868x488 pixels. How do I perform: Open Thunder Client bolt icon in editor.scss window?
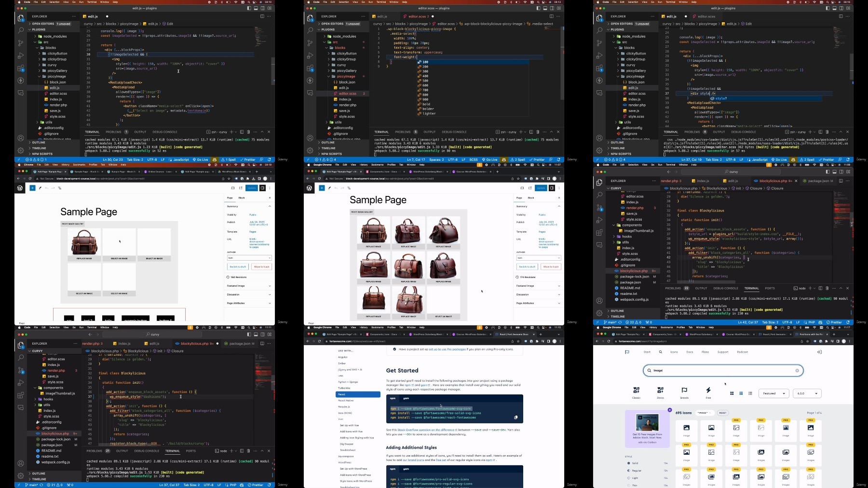click(x=310, y=80)
